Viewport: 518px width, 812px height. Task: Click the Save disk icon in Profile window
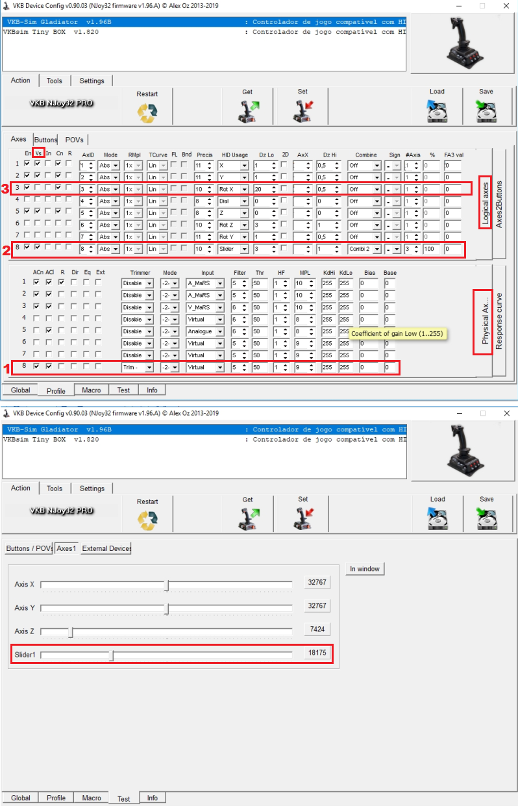click(486, 111)
